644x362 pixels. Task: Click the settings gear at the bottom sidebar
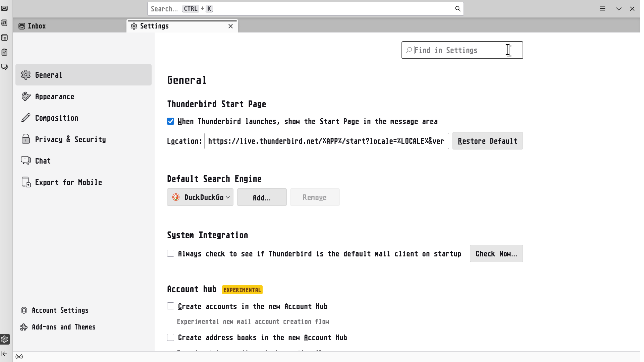[x=5, y=339]
